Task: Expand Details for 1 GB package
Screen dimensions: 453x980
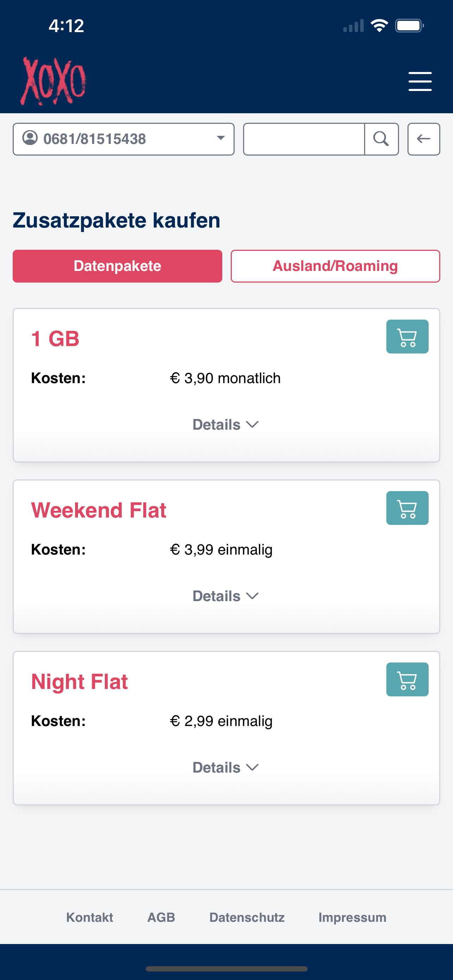Action: 226,425
